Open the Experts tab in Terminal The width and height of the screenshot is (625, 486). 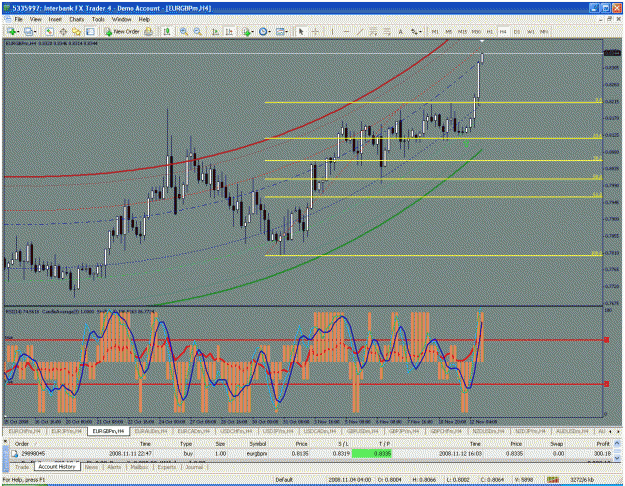pos(167,466)
